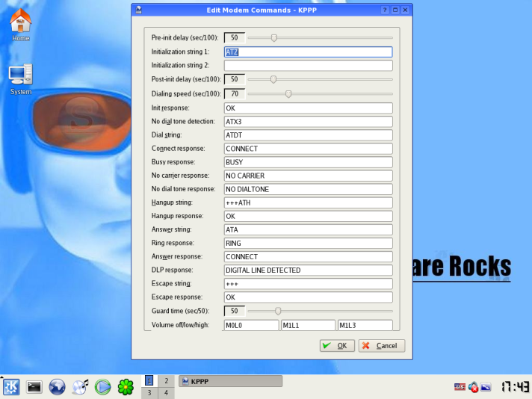Open the KDE start menu
This screenshot has width=532, height=399.
(x=11, y=387)
